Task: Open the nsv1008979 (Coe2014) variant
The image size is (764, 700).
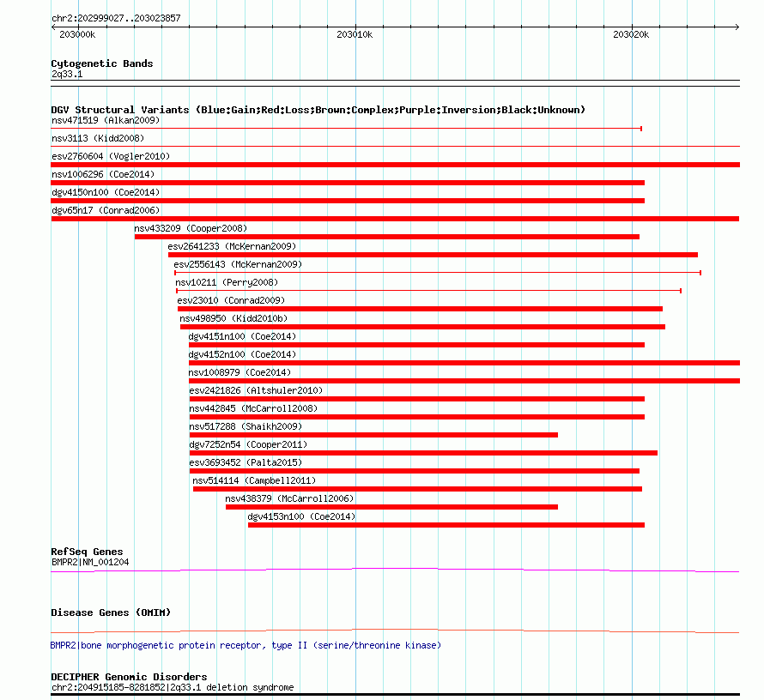Action: tap(240, 372)
